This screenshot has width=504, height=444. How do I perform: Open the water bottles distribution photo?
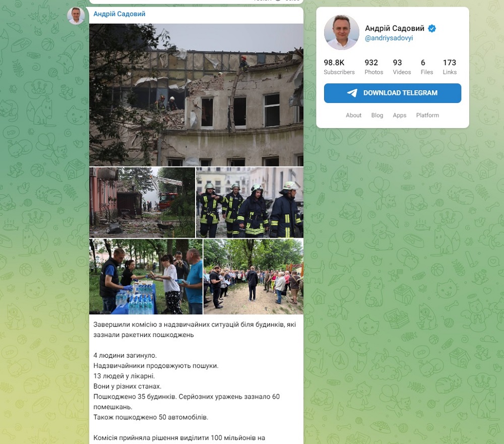pos(146,276)
